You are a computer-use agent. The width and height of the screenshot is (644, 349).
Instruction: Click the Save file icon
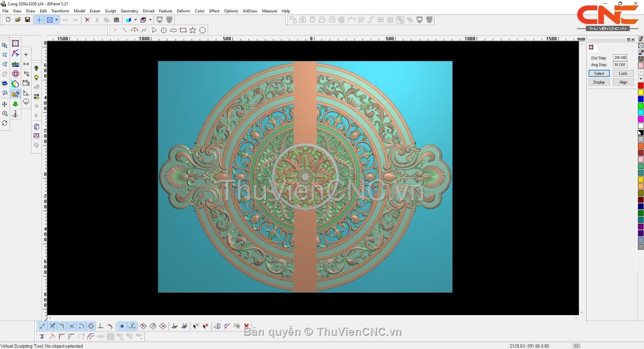tap(27, 20)
